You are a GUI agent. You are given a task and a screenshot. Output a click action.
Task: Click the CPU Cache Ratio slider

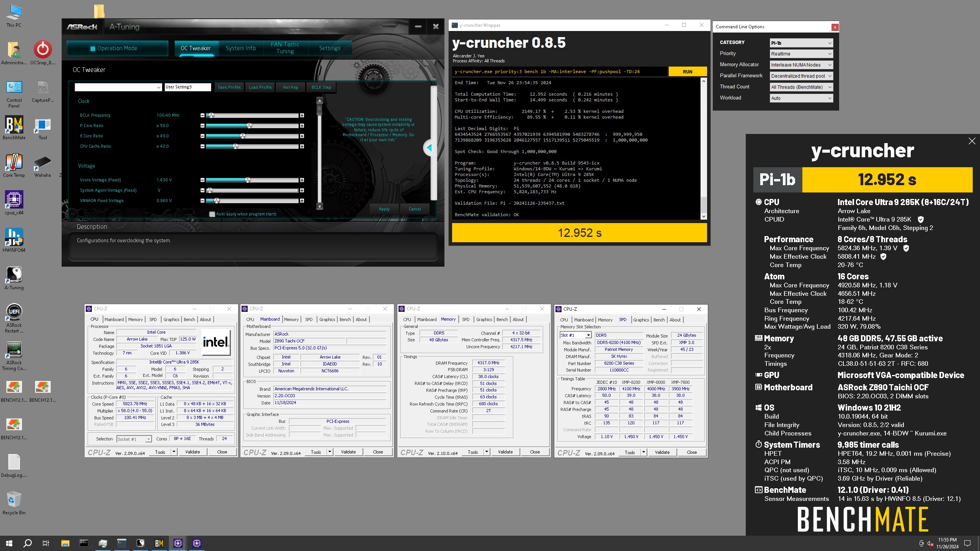click(x=252, y=146)
